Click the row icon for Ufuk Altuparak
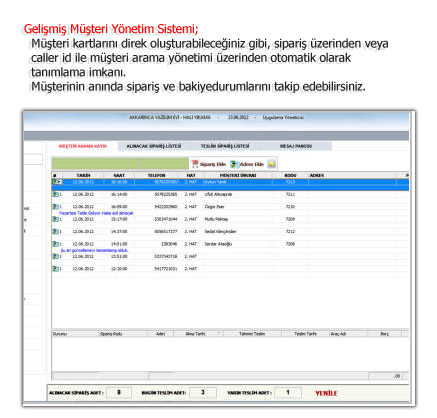 tap(55, 194)
